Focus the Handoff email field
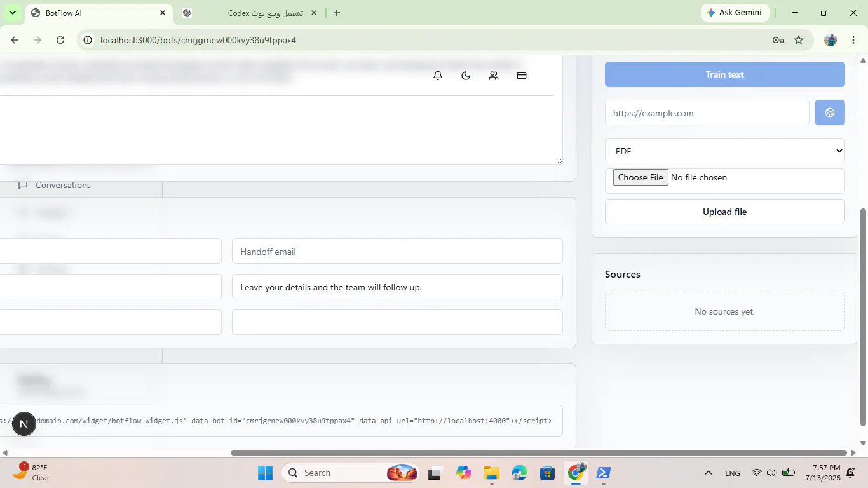The image size is (868, 488). point(397,251)
